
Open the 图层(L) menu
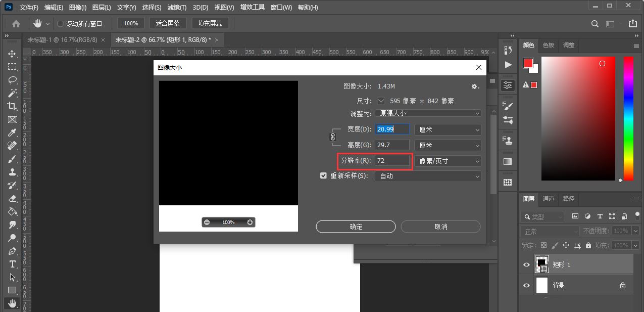tap(102, 8)
